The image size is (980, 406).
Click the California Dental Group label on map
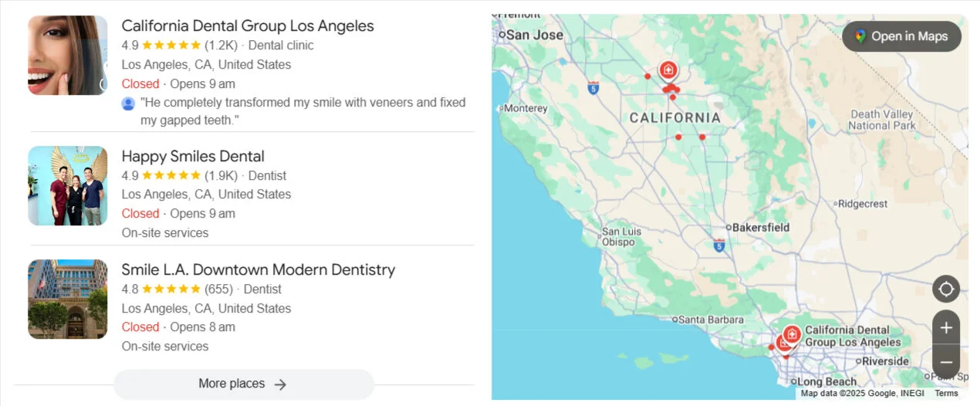853,336
